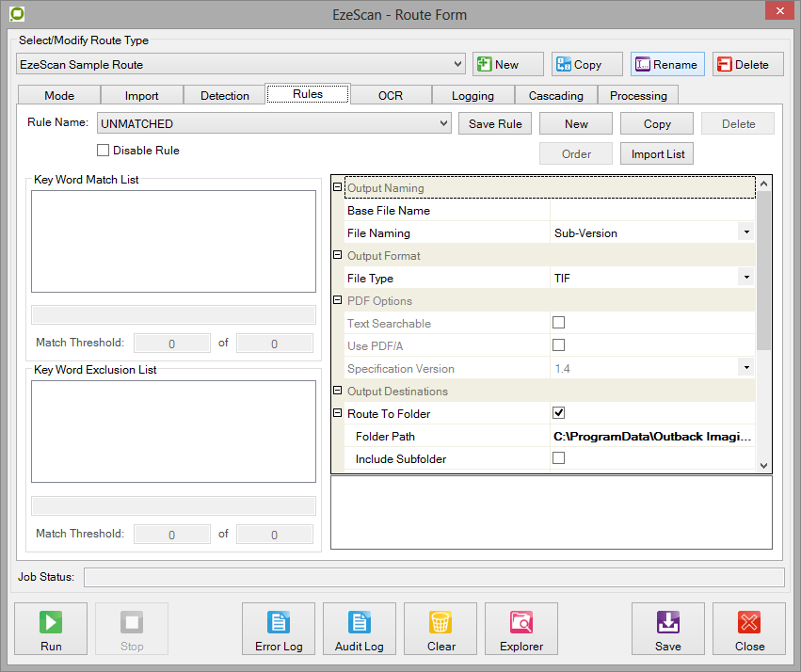
Task: Click the Clear trash bin icon
Action: point(441,622)
